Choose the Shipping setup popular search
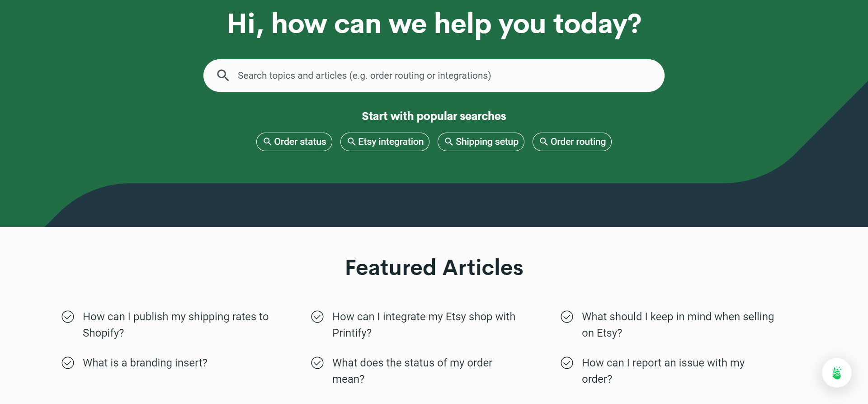 481,142
